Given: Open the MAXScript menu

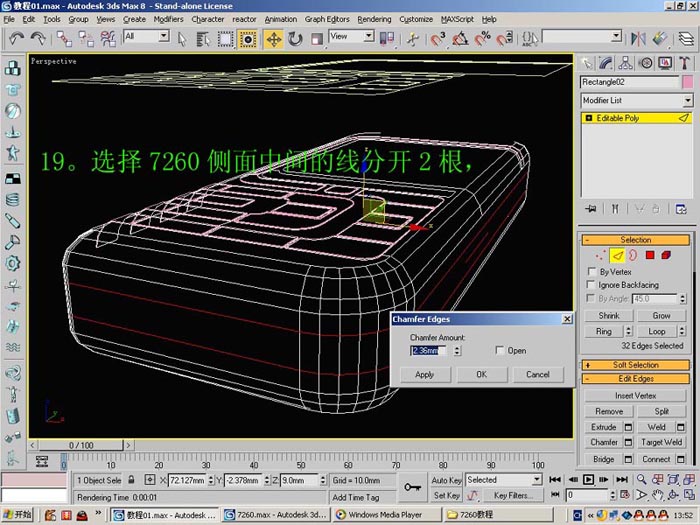Looking at the screenshot, I should [457, 19].
